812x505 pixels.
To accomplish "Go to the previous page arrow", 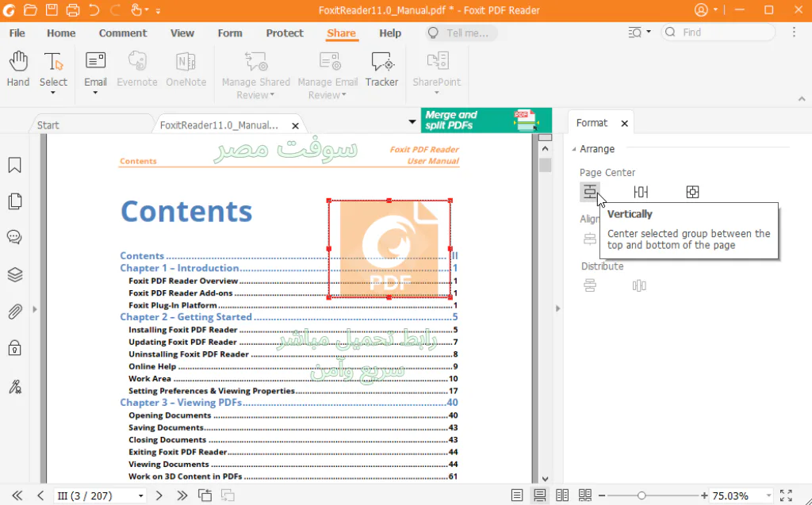I will [x=40, y=495].
